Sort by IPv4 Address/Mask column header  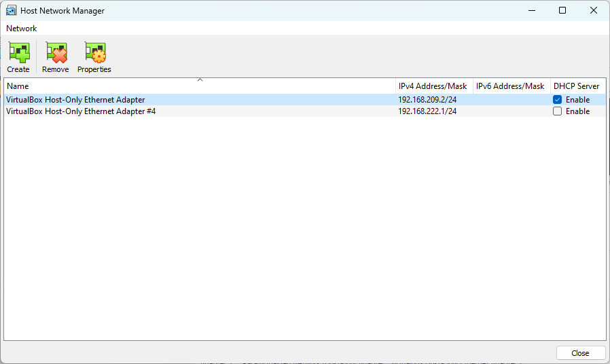point(434,86)
